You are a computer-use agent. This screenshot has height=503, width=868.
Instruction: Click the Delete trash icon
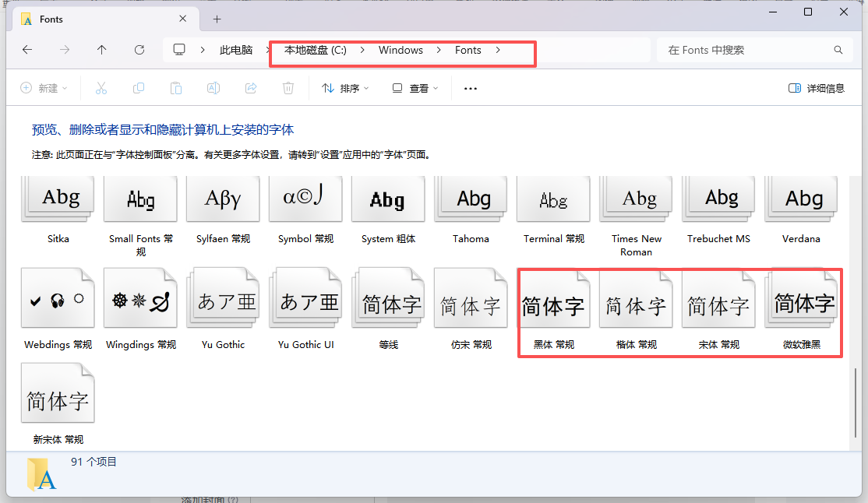[288, 88]
